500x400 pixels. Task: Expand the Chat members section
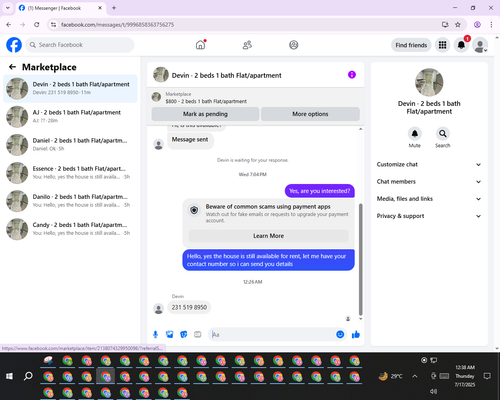click(x=429, y=182)
